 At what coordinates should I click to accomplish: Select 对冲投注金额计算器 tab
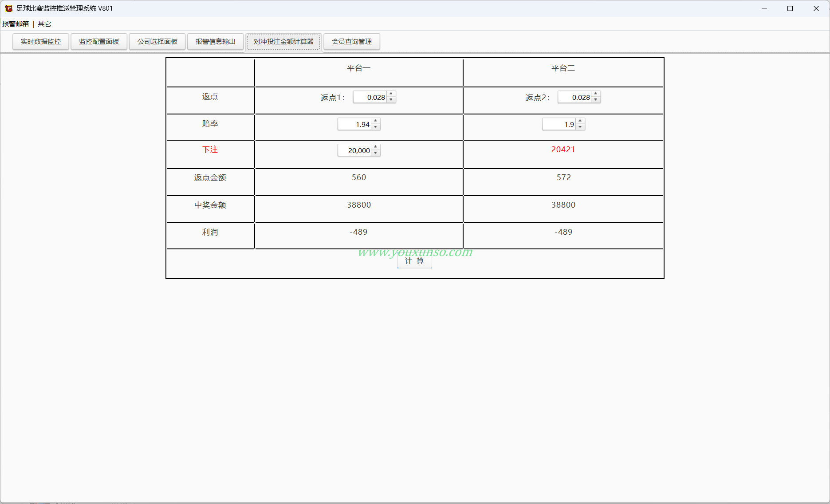click(283, 42)
